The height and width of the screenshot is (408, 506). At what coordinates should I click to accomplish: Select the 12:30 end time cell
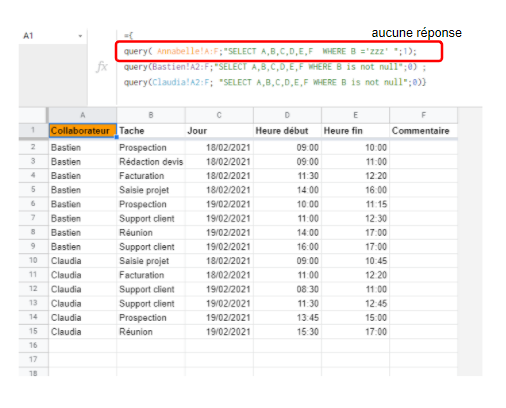click(355, 218)
